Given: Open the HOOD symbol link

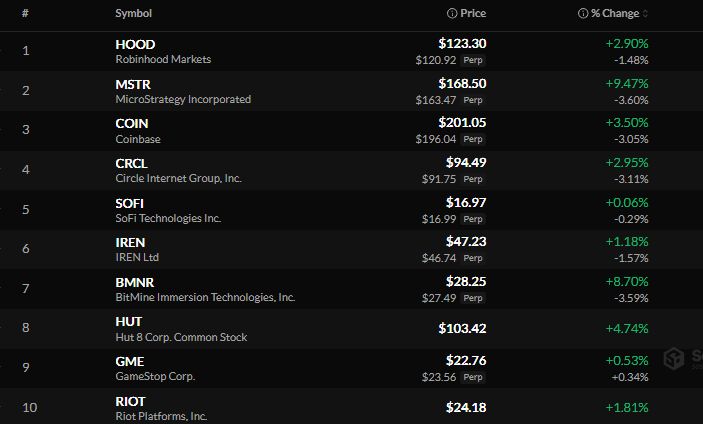Looking at the screenshot, I should coord(135,44).
